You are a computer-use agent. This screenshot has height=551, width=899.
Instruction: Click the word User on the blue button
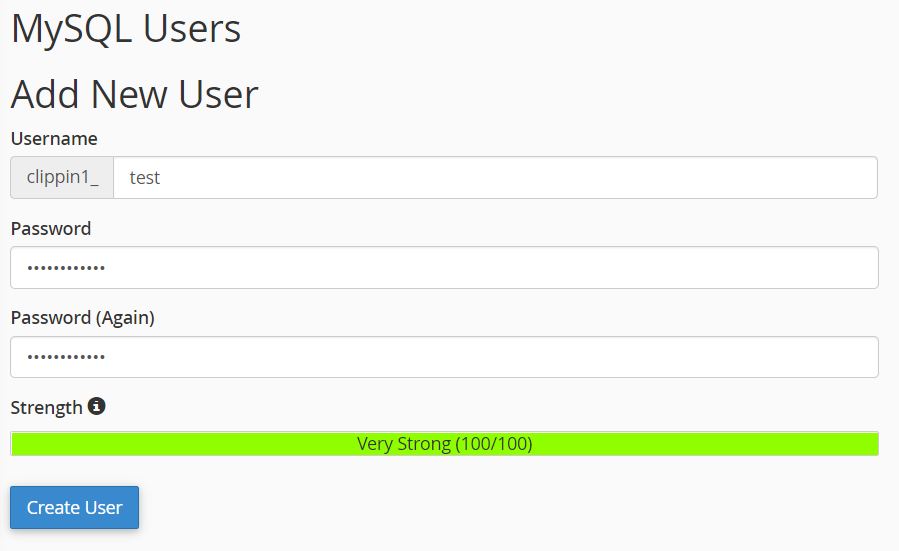[x=104, y=507]
